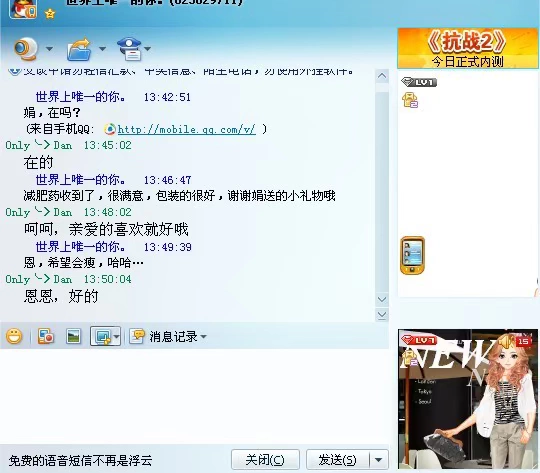540x473 pixels.
Task: Jump to bottom with double-chevron arrow
Action: [x=382, y=315]
